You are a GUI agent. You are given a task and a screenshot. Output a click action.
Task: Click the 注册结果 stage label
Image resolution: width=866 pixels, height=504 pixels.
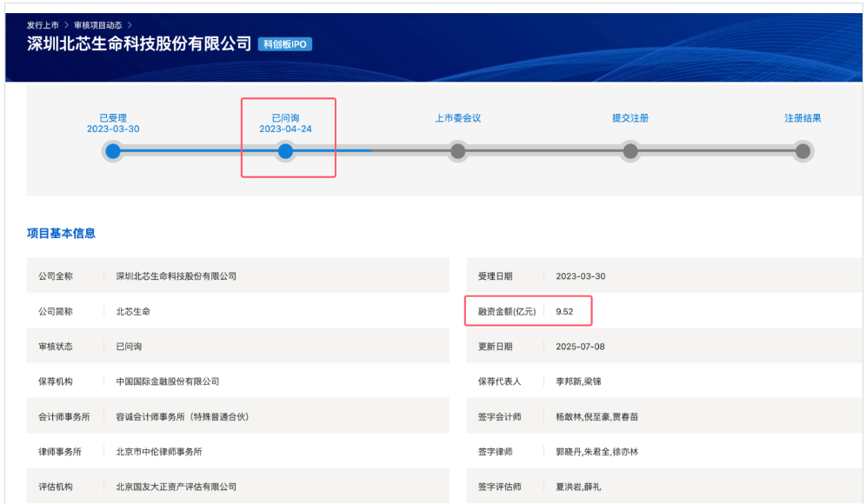coord(803,117)
